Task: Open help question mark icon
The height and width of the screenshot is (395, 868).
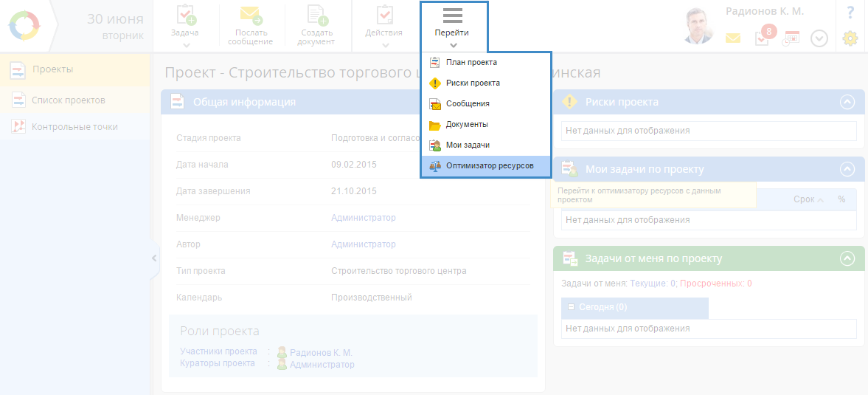Action: pyautogui.click(x=851, y=13)
